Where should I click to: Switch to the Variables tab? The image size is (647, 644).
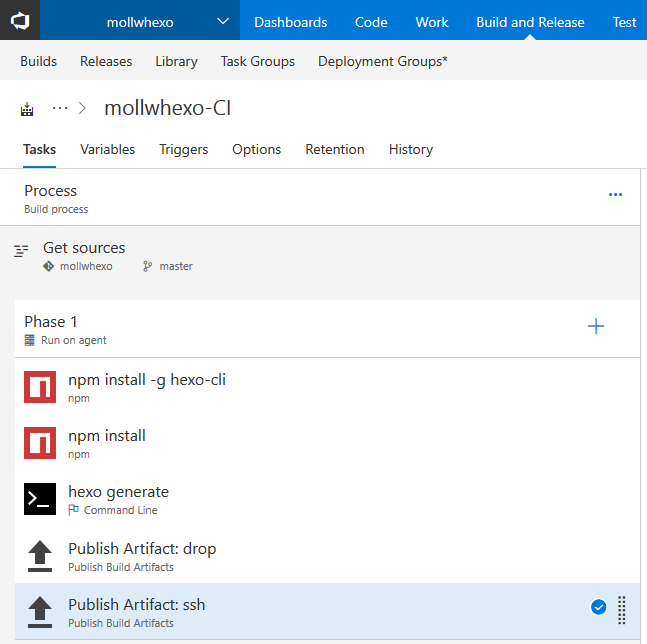(x=107, y=149)
